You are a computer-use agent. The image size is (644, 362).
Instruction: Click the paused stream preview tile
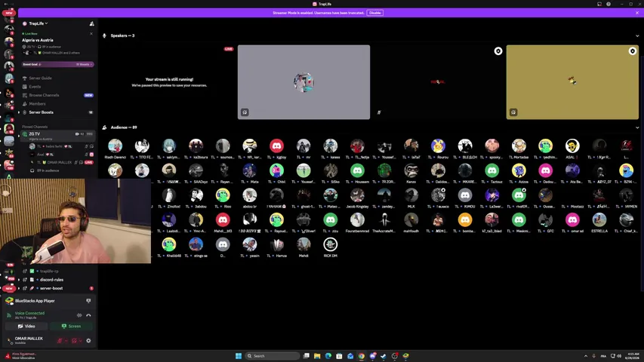coord(169,82)
